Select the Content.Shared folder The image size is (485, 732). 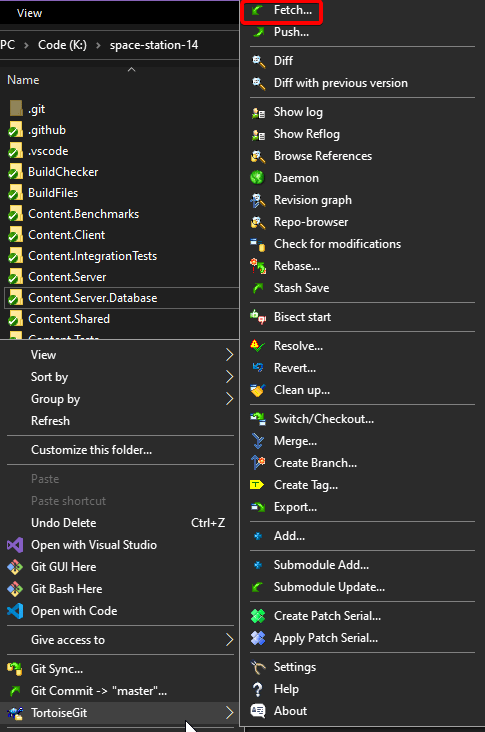click(x=69, y=319)
